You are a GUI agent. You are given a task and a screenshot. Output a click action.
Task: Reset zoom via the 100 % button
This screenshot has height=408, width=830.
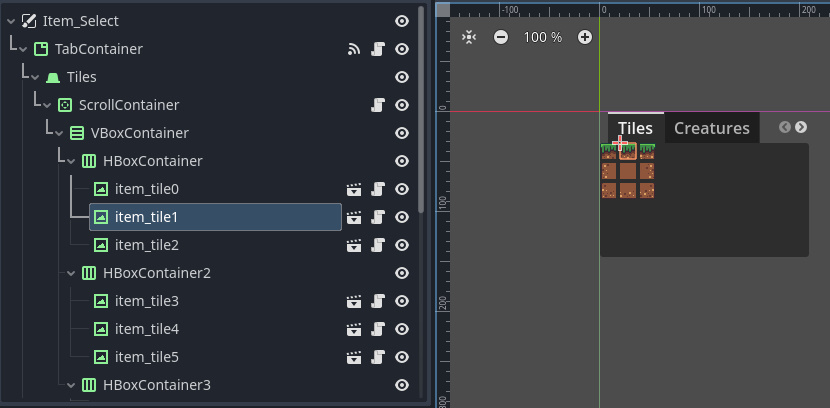[x=543, y=37]
